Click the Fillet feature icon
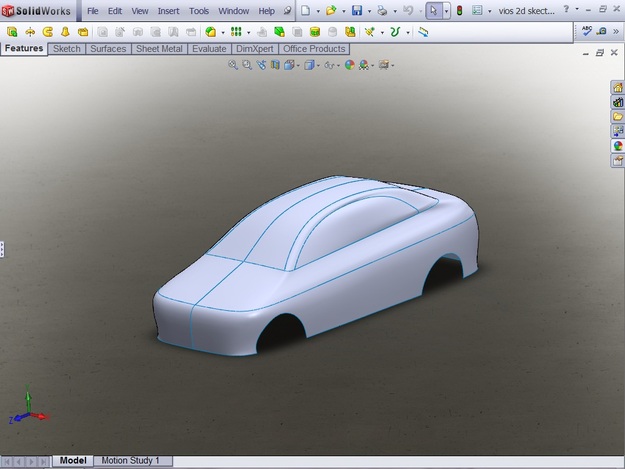 [x=210, y=32]
